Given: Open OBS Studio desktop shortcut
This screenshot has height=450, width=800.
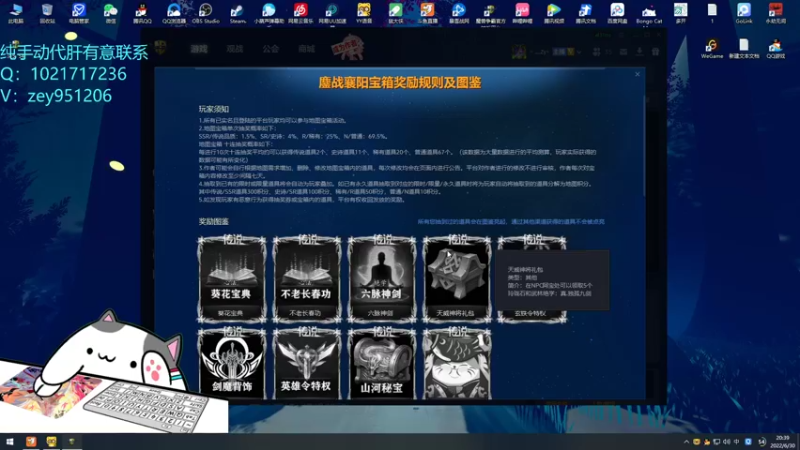Looking at the screenshot, I should pyautogui.click(x=206, y=13).
